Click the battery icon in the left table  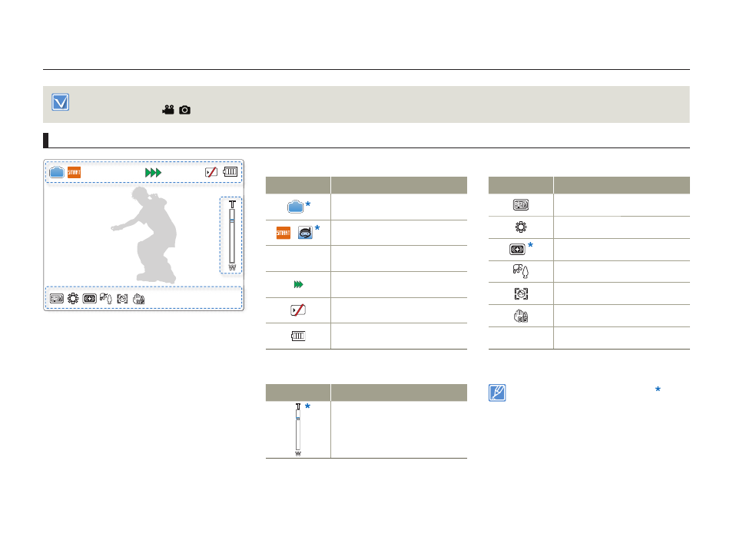298,336
